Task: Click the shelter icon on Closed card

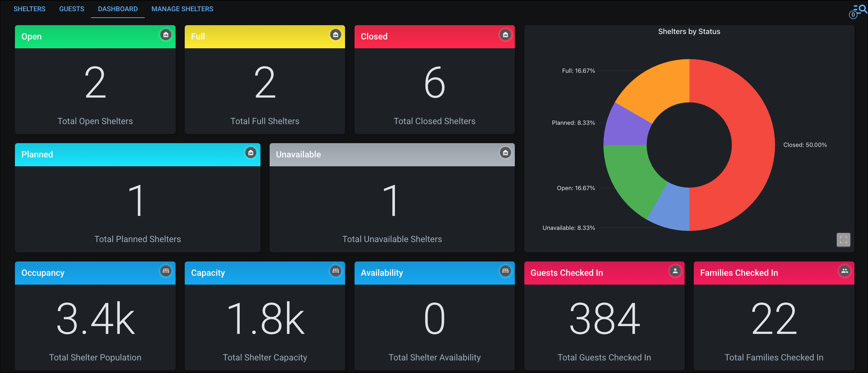Action: click(x=505, y=35)
